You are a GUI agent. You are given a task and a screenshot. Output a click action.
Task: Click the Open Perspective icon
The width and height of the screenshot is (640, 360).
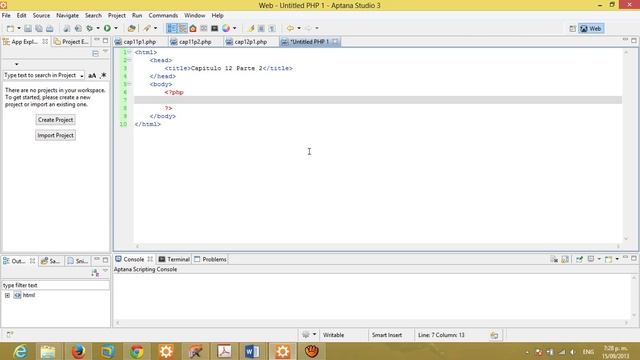pyautogui.click(x=573, y=29)
